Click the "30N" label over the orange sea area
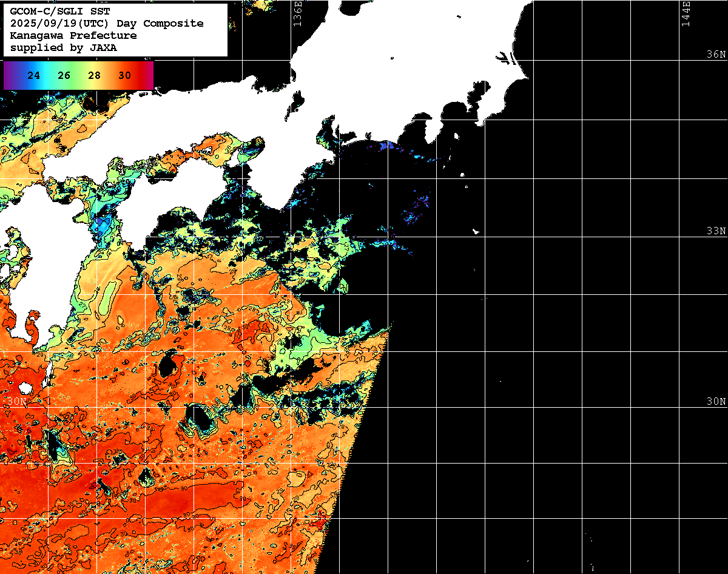728x574 pixels. [x=18, y=402]
